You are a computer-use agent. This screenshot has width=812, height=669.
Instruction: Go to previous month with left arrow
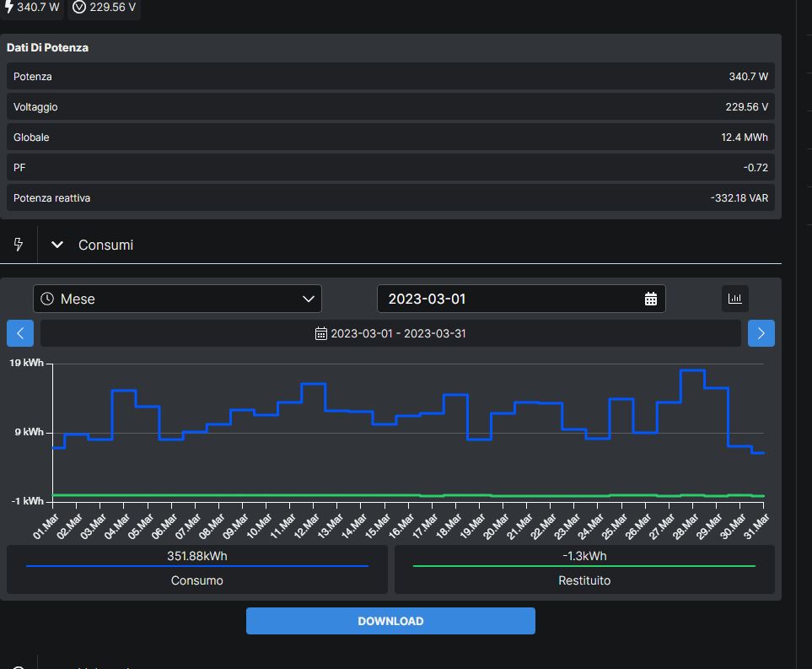20,333
